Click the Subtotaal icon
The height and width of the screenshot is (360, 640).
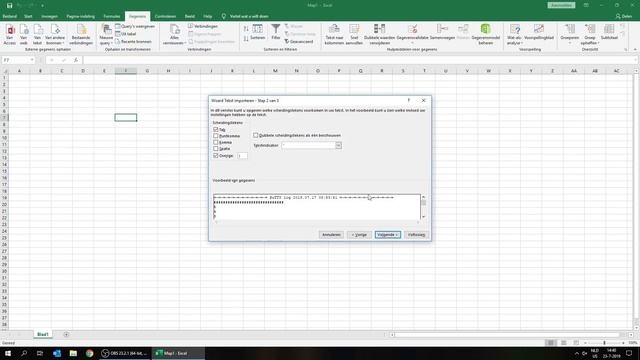click(609, 29)
